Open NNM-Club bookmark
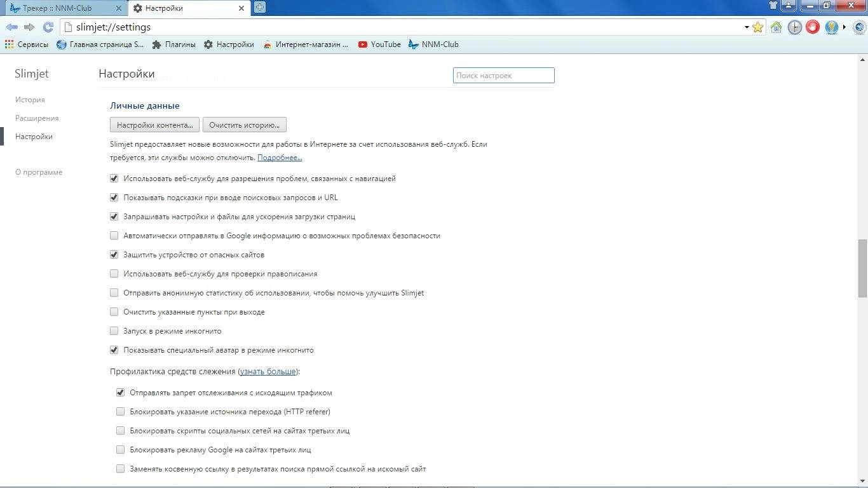The image size is (868, 488). [x=433, y=44]
